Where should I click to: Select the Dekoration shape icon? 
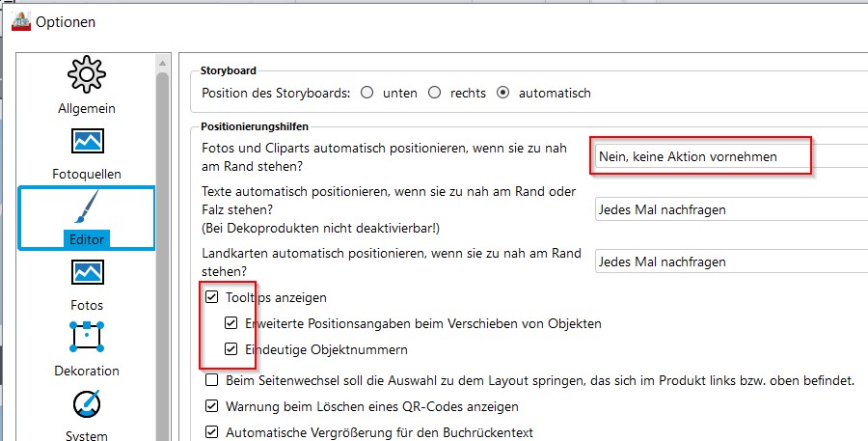tap(87, 338)
